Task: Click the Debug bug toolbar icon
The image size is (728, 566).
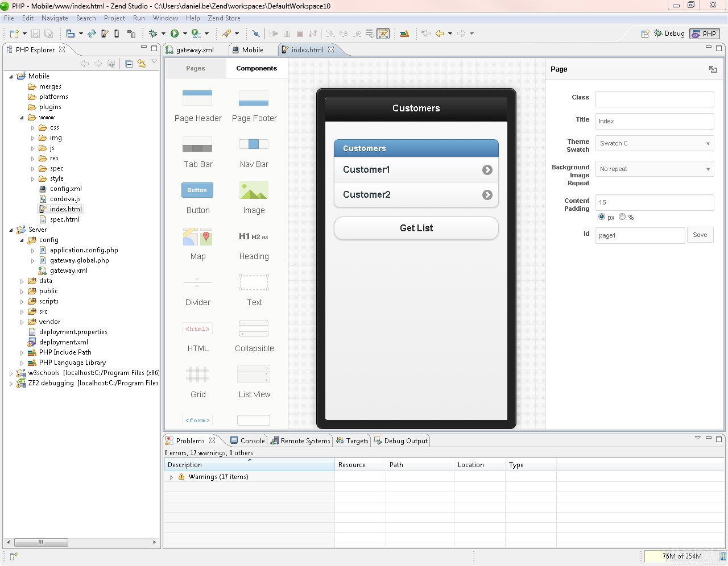Action: [153, 34]
